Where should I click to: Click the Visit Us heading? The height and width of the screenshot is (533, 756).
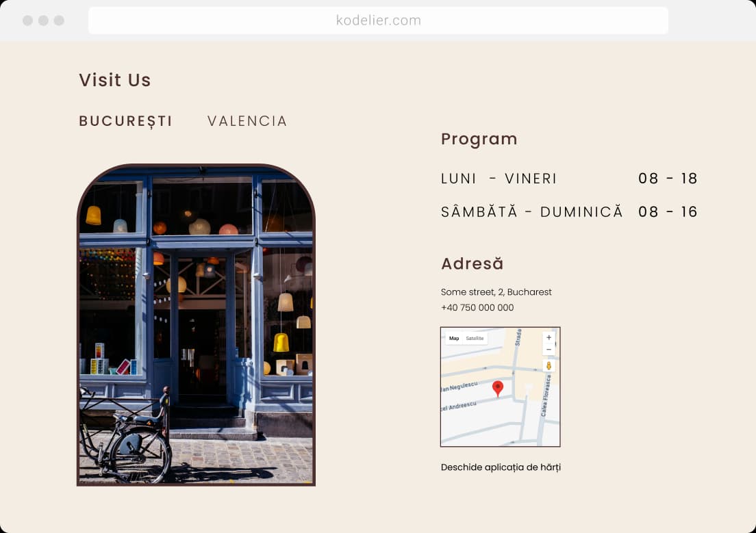point(115,80)
